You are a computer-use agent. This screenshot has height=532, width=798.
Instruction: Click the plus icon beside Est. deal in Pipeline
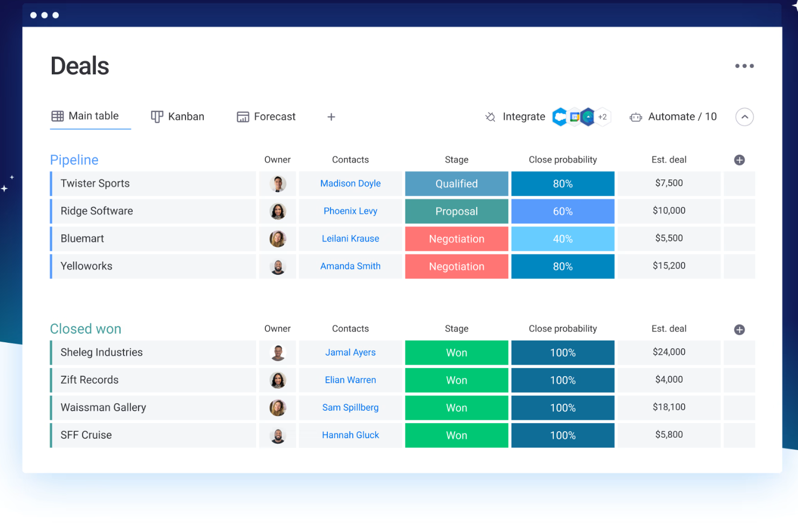739,160
